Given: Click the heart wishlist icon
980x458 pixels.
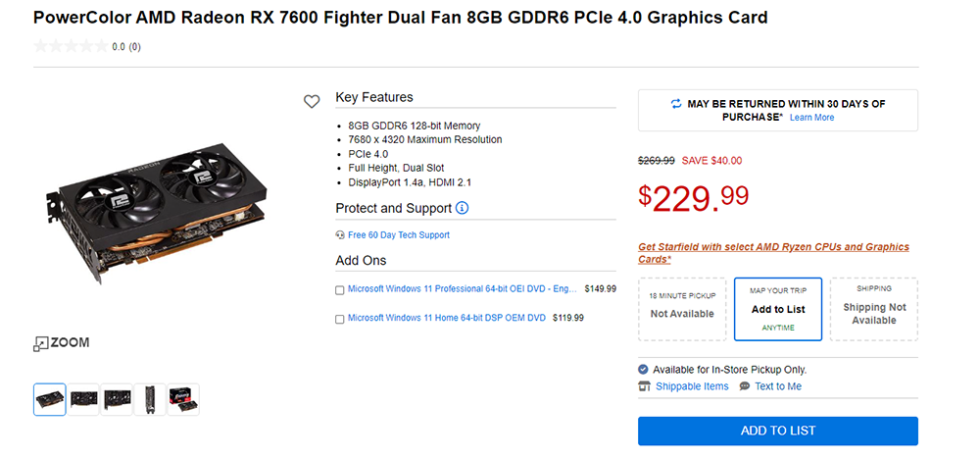Looking at the screenshot, I should 312,101.
